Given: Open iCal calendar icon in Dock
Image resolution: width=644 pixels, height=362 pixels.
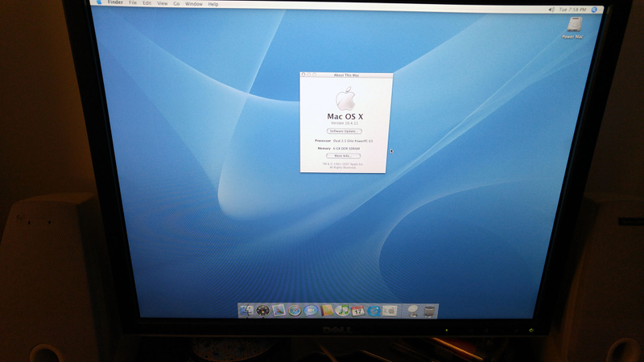Looking at the screenshot, I should [x=357, y=311].
